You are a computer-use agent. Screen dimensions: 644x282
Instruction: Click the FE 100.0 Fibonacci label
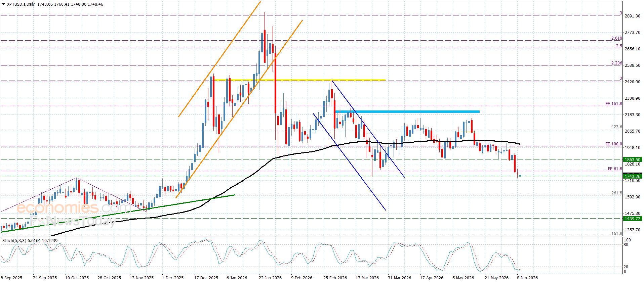tap(614, 144)
